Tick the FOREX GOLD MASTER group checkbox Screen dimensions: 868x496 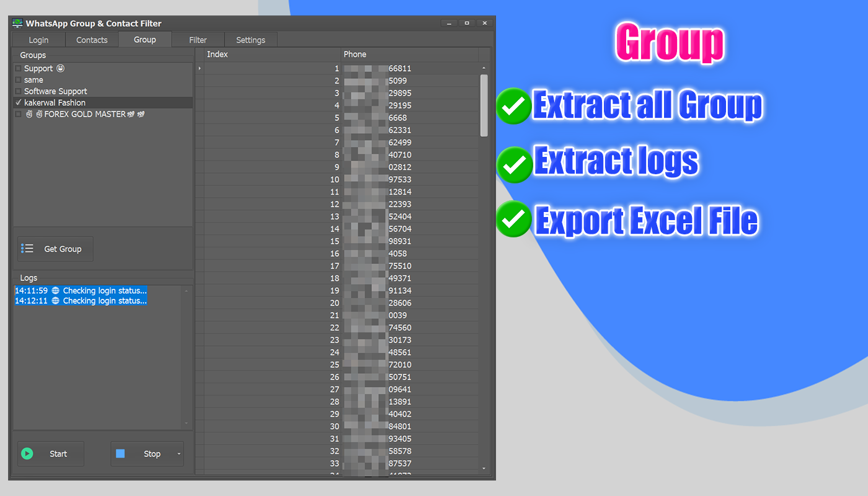(19, 114)
